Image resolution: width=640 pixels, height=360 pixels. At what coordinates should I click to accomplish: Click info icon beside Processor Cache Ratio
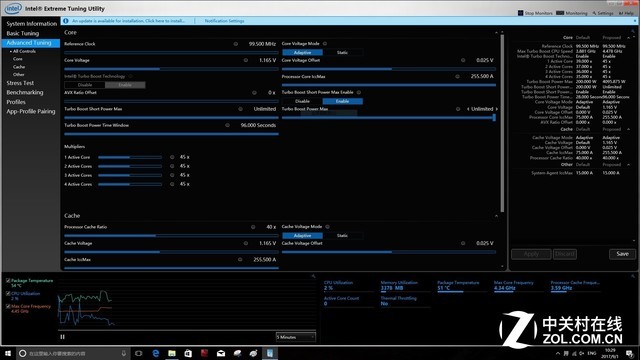coord(253,227)
